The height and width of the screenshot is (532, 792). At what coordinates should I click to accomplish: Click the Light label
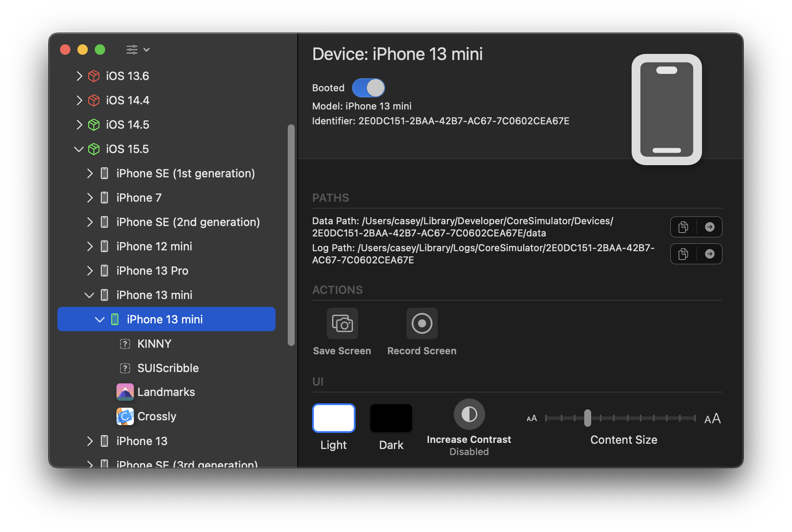point(334,445)
